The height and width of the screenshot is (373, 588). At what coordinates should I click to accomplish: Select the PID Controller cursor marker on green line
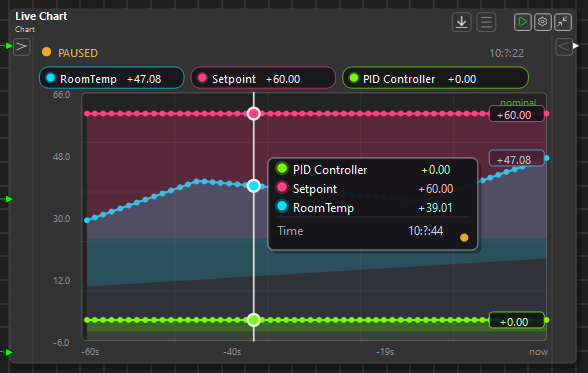pyautogui.click(x=254, y=320)
